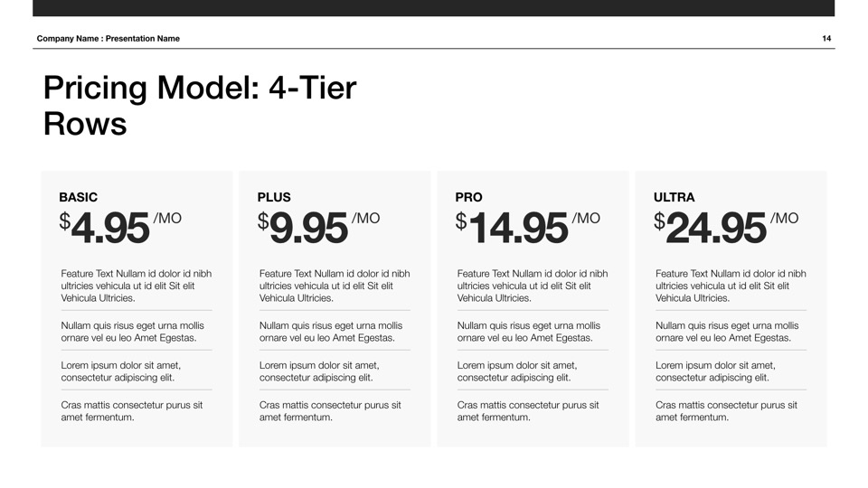The height and width of the screenshot is (488, 868).
Task: Select the "Feature Text" paragraph in the BASIC card
Action: click(136, 286)
